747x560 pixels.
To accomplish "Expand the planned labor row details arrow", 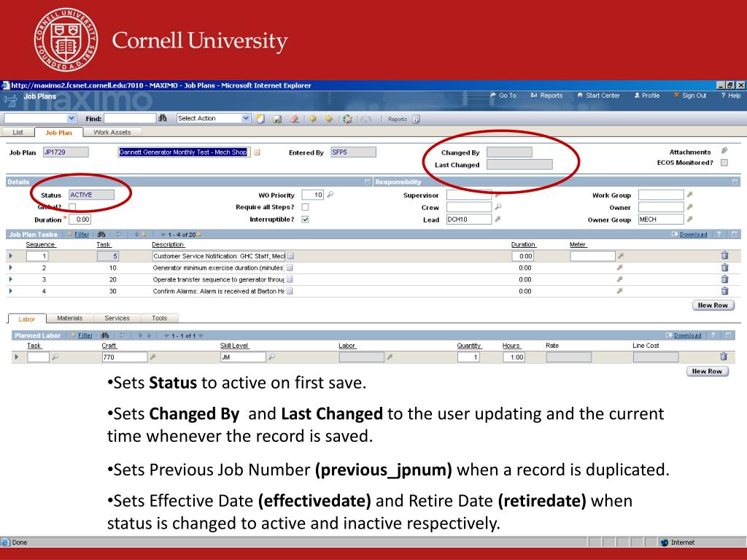I will tap(17, 357).
